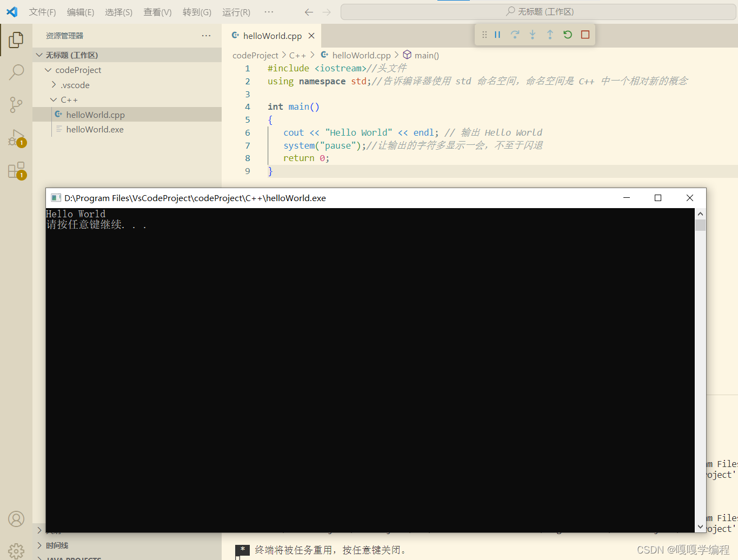Go back with the navigation arrow
738x560 pixels.
309,12
